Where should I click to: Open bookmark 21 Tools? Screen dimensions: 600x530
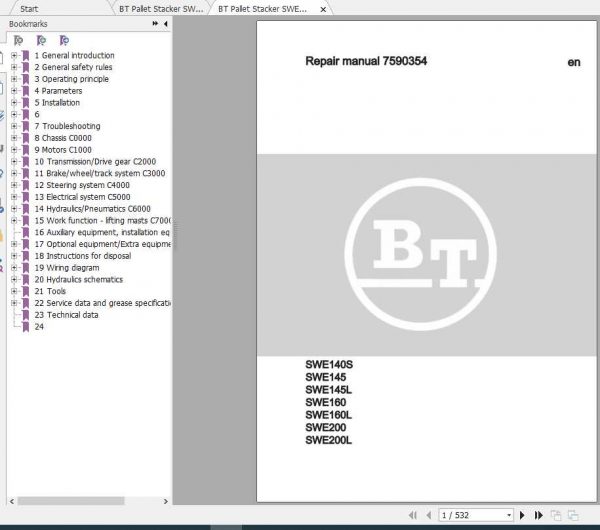coord(50,291)
